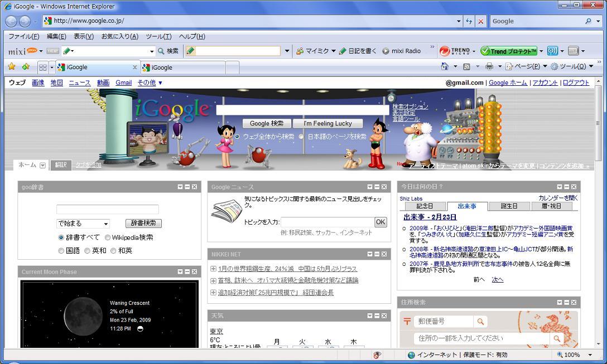Open the で始まる match-type dropdown
This screenshot has height=364, width=607.
click(83, 224)
